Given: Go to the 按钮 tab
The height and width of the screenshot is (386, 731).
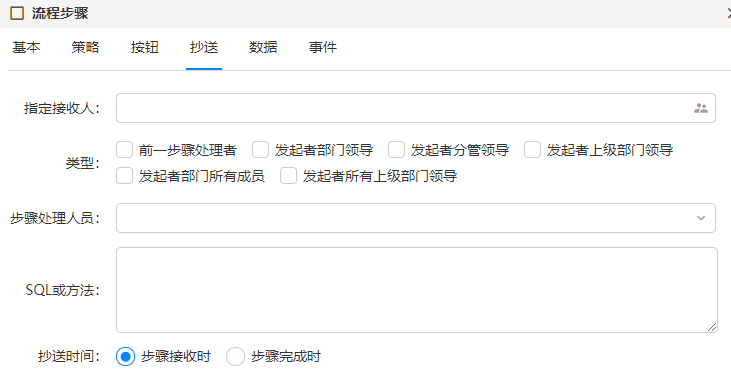Looking at the screenshot, I should (x=145, y=47).
